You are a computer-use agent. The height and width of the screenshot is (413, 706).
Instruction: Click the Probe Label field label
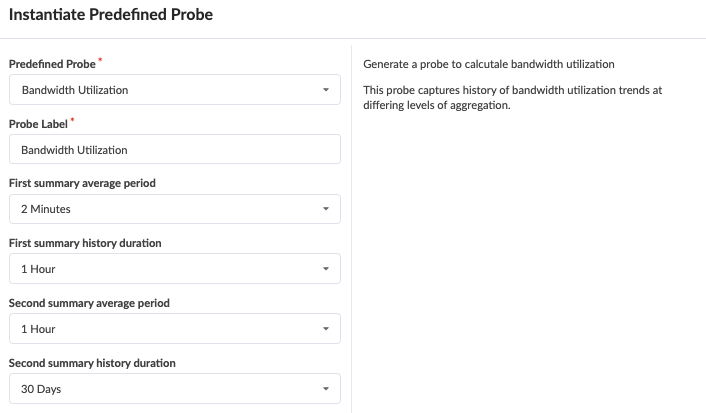38,124
